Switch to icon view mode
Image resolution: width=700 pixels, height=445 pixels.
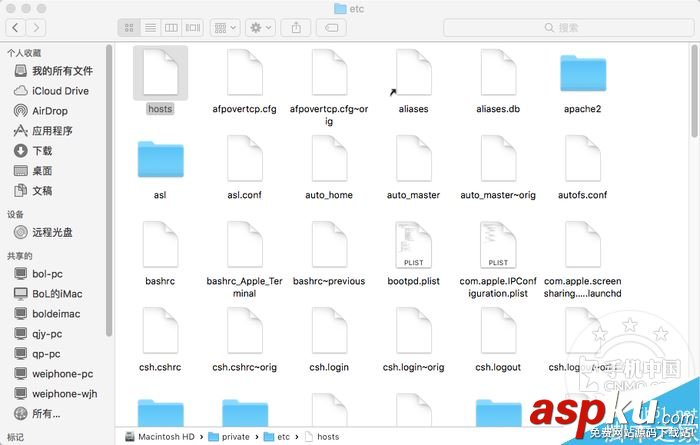(129, 28)
